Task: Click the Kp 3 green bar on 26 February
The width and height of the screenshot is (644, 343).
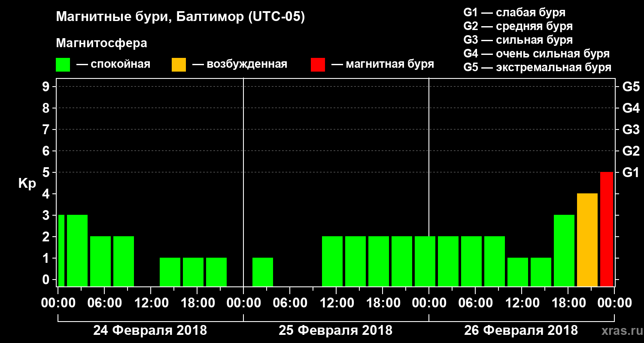Action: pyautogui.click(x=564, y=250)
